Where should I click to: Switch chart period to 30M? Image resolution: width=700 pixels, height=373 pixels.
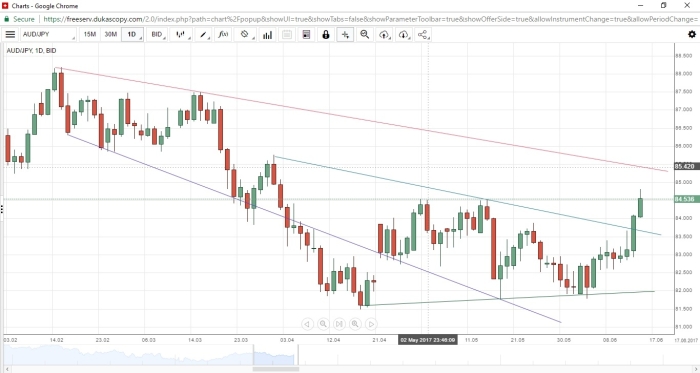point(111,34)
